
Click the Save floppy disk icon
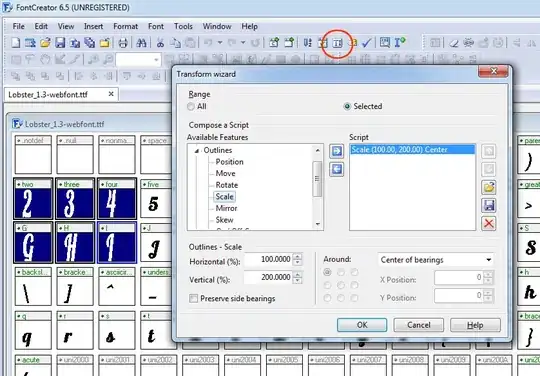[x=60, y=43]
